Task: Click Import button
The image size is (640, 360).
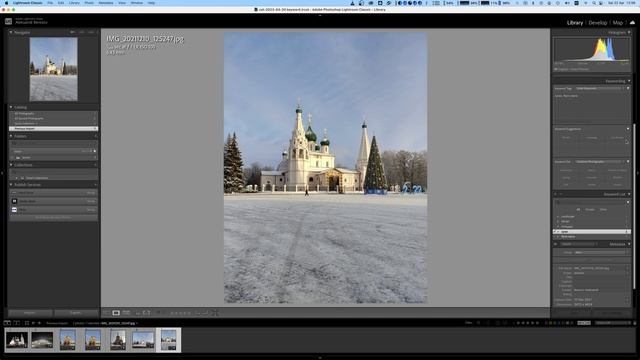Action: [29, 313]
